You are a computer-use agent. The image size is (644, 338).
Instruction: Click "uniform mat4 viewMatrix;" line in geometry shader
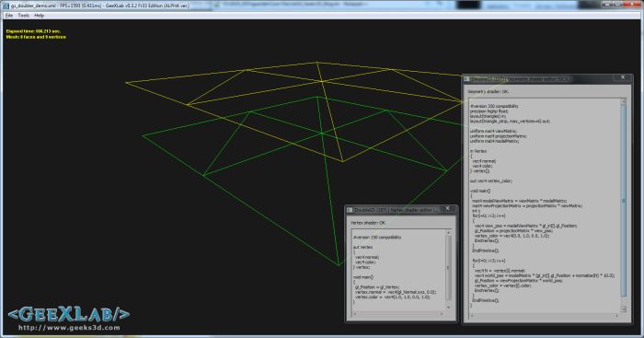point(493,131)
